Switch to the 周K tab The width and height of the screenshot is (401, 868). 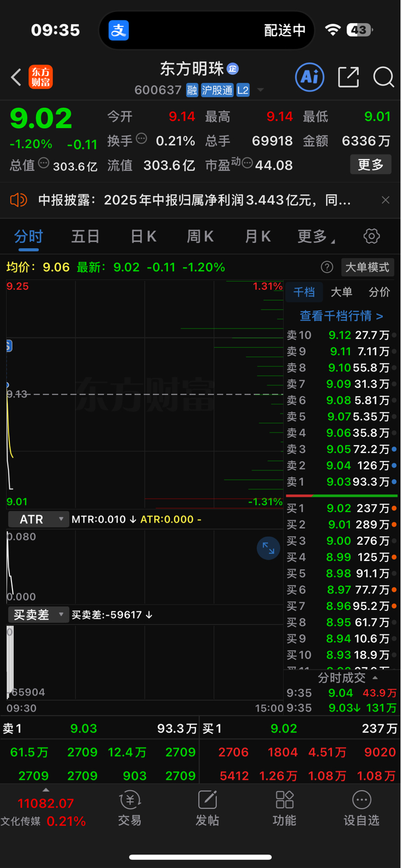(x=200, y=236)
